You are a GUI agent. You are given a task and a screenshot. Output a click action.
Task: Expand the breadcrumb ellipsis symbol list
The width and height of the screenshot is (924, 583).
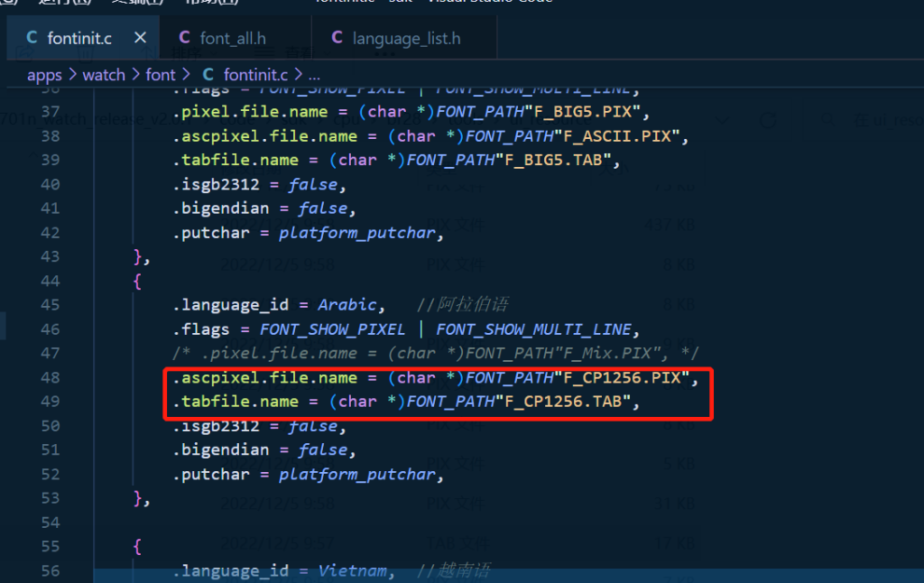315,76
